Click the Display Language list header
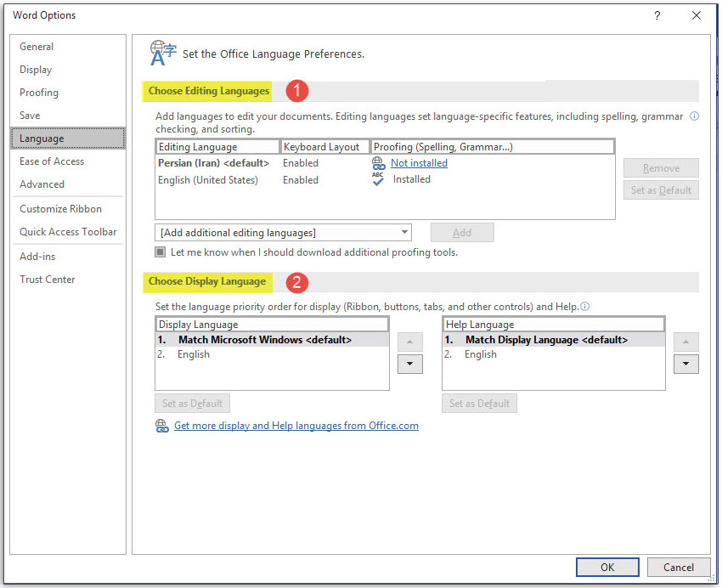Image resolution: width=722 pixels, height=588 pixels. click(x=272, y=324)
